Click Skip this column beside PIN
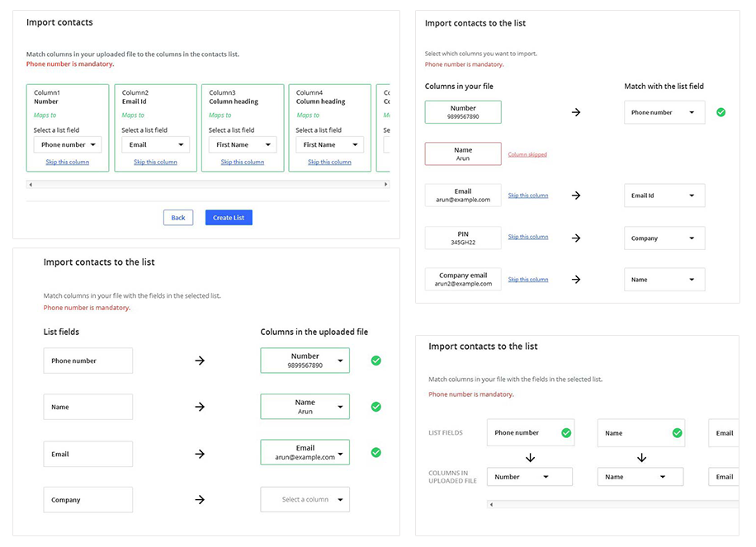This screenshot has height=547, width=756. coord(527,237)
